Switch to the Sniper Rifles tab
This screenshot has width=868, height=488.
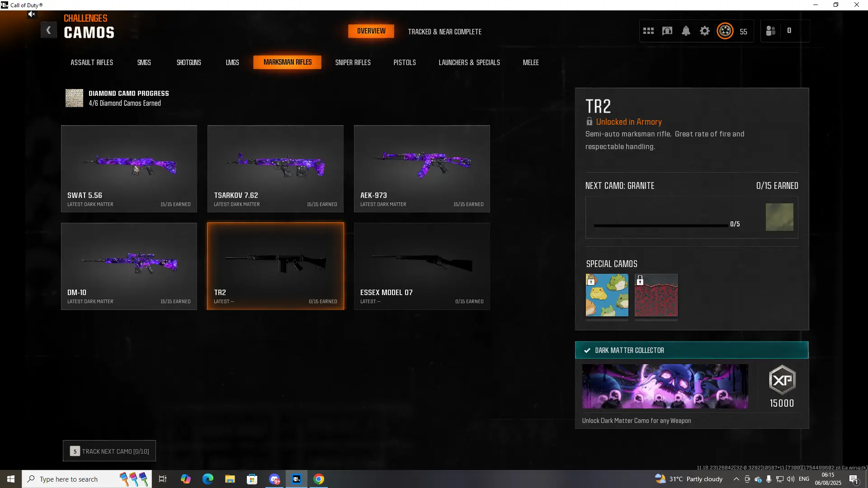pyautogui.click(x=353, y=62)
